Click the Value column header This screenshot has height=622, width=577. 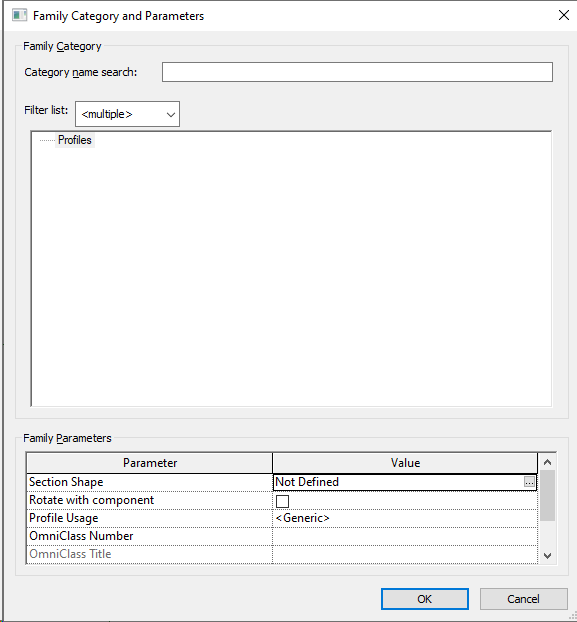coord(405,463)
